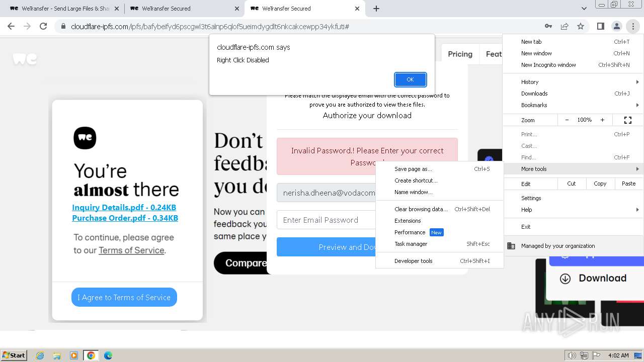Screen dimensions: 644x362
Task: Decrease zoom with the minus button
Action: click(x=567, y=120)
